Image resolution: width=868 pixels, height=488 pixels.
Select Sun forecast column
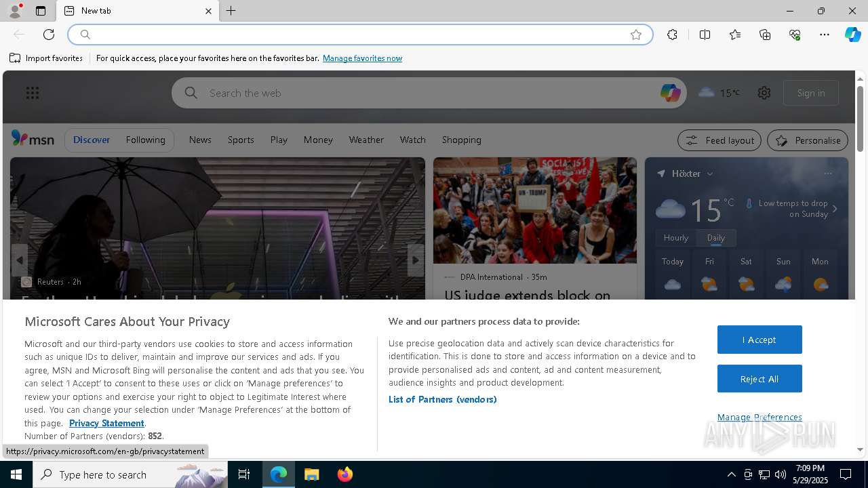coord(783,274)
